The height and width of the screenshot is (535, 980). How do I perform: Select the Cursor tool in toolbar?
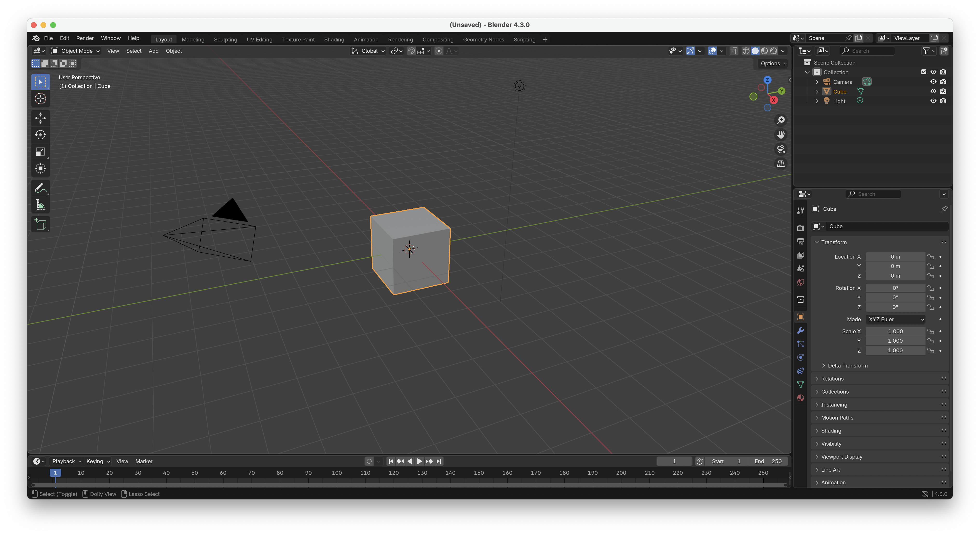40,99
